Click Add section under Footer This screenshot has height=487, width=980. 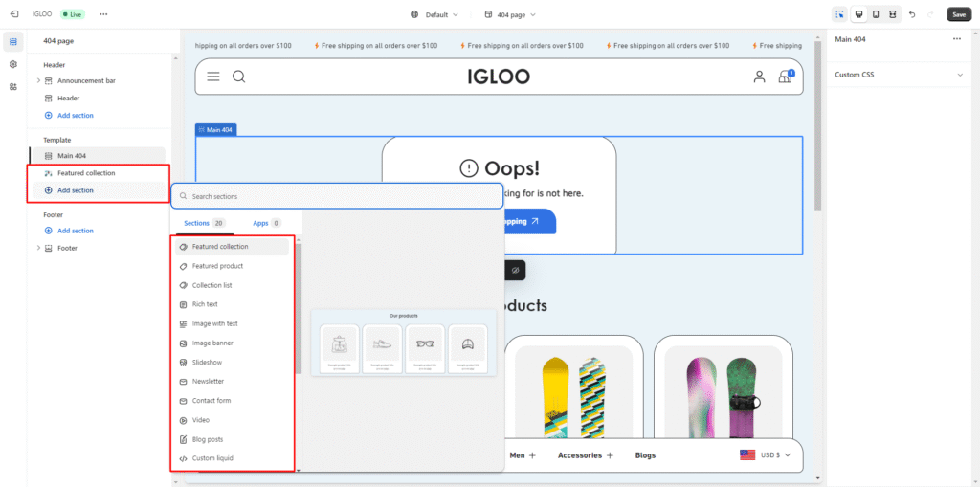[75, 231]
